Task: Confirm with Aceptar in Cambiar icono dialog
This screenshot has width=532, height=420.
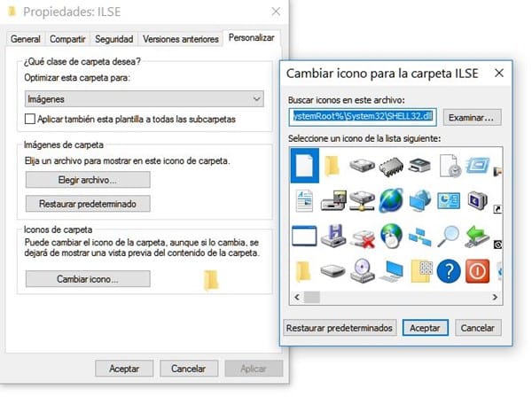Action: (425, 328)
